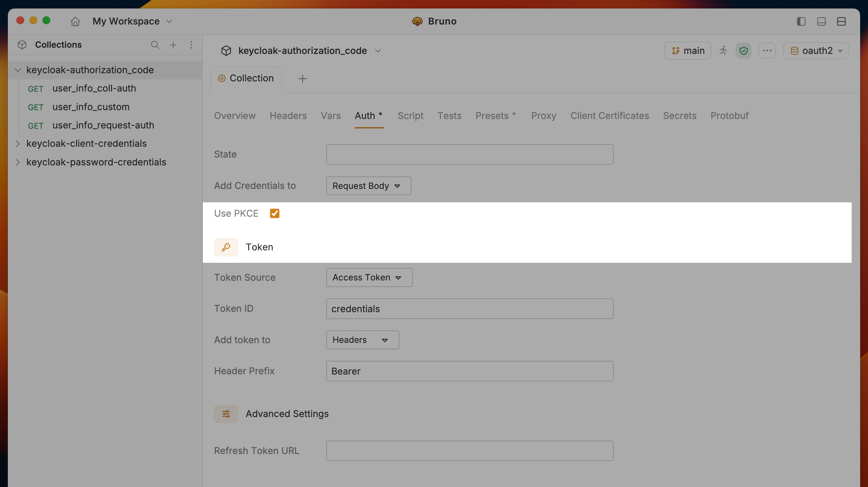This screenshot has width=868, height=487.
Task: Click the Advanced Settings section heading
Action: pyautogui.click(x=287, y=414)
